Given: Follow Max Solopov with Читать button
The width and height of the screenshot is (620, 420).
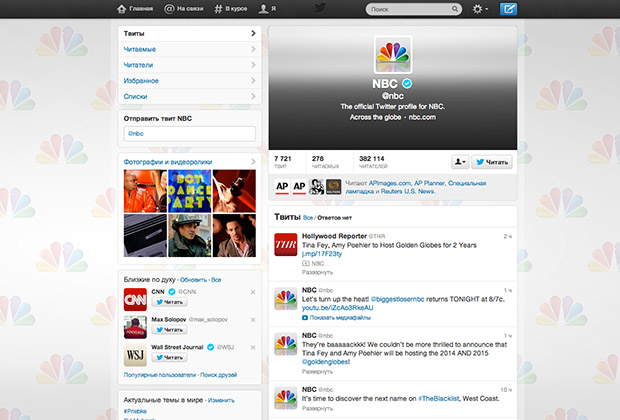Looking at the screenshot, I should tap(169, 330).
